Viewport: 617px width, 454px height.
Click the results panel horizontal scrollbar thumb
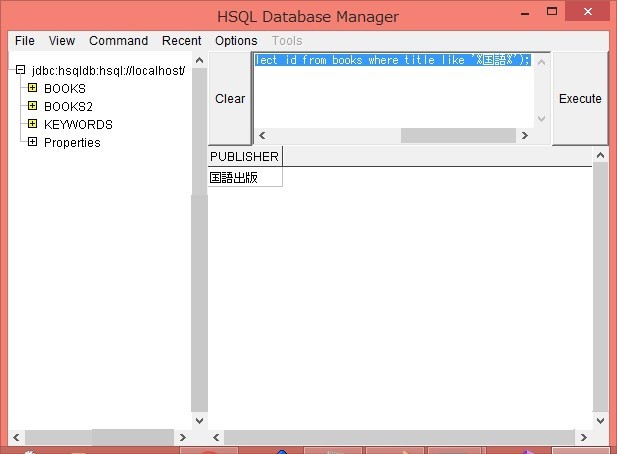click(399, 437)
